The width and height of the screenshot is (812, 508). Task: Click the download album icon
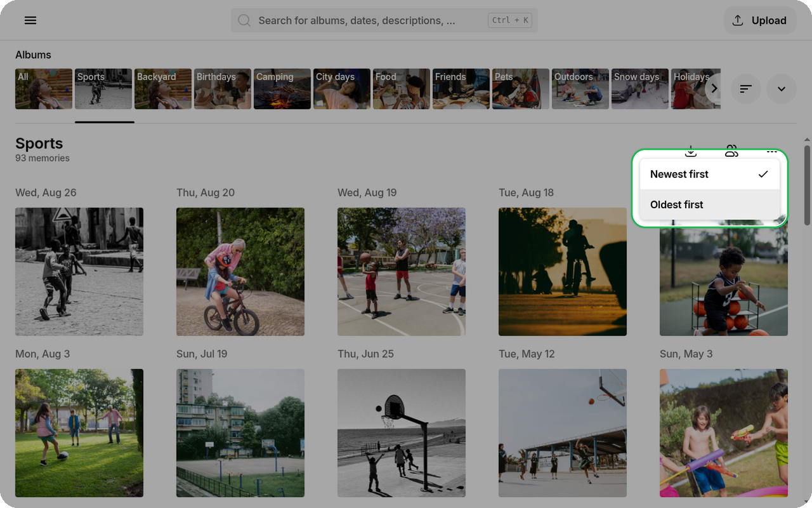[x=691, y=151]
